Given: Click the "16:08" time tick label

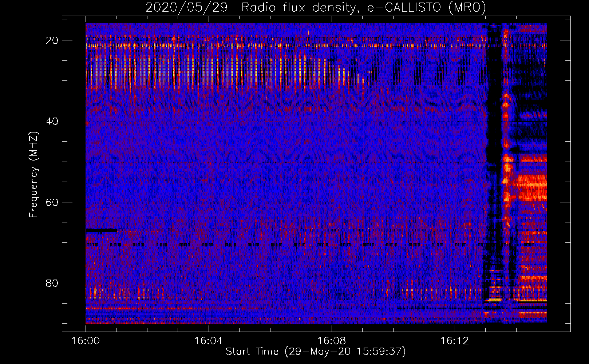Looking at the screenshot, I should (x=332, y=341).
